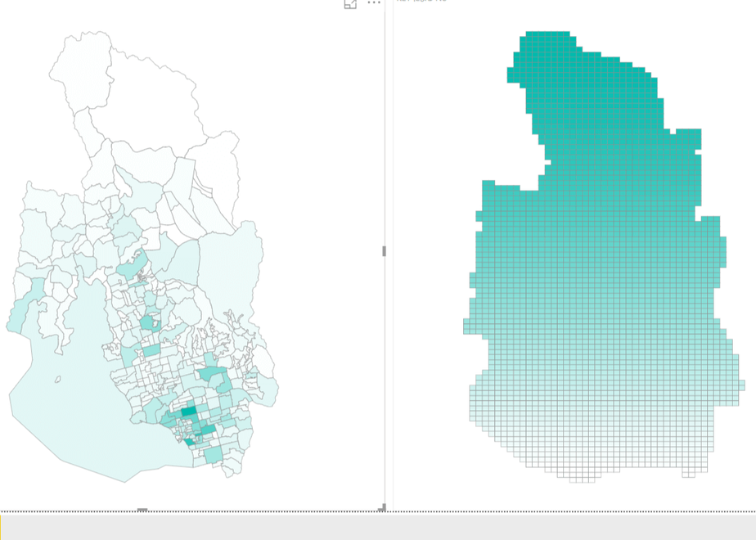The height and width of the screenshot is (540, 756).
Task: Select the darkest teal region on the shape map
Action: click(189, 412)
